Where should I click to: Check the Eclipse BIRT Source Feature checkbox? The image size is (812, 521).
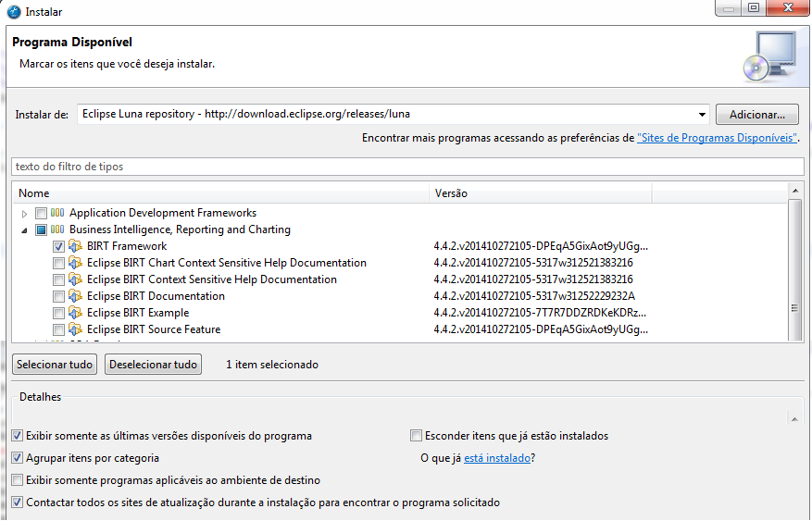click(x=58, y=329)
